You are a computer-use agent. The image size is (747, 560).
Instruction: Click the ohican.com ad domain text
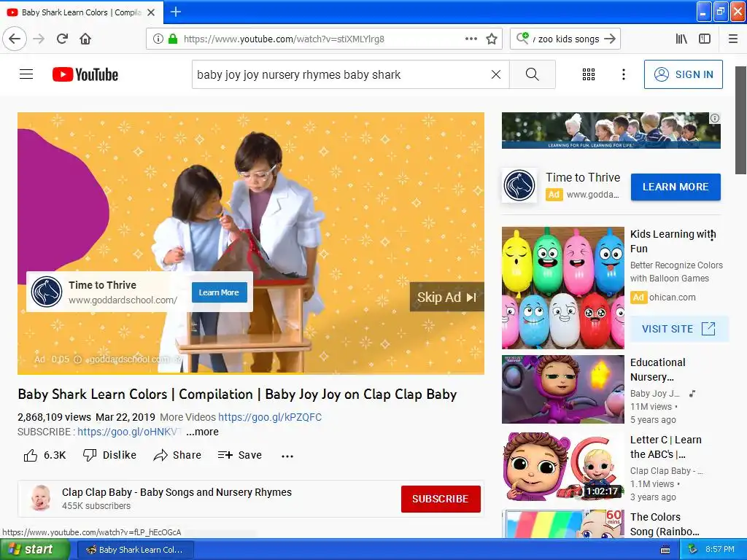point(672,297)
